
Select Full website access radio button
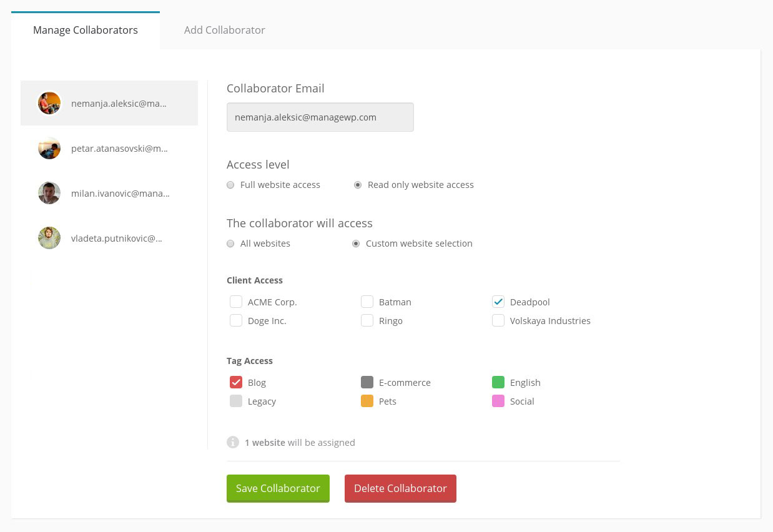[x=230, y=185]
